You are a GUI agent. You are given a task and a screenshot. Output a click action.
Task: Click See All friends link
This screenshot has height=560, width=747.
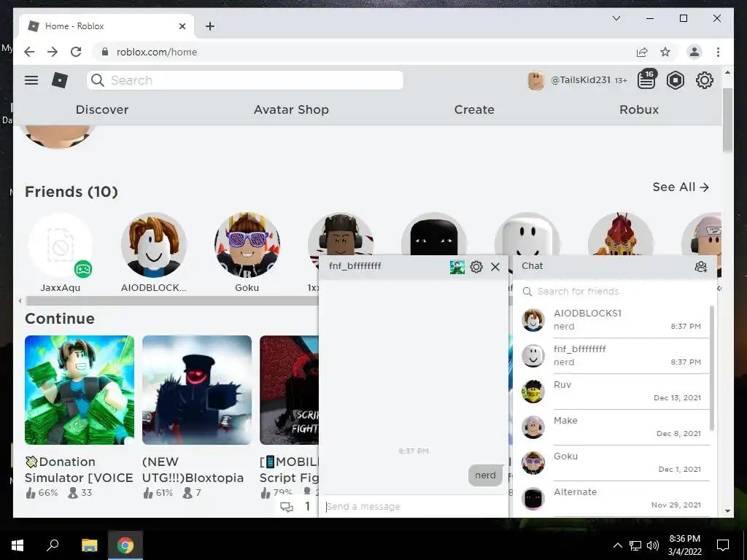[681, 187]
